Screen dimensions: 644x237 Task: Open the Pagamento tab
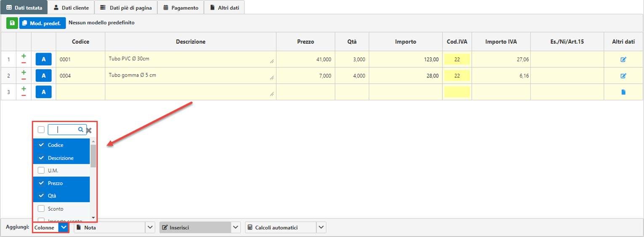(x=181, y=8)
